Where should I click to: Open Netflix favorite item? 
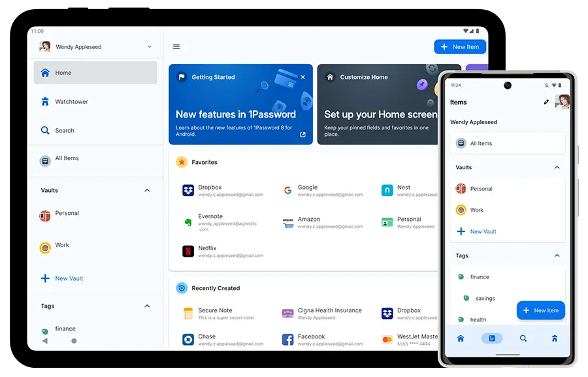(x=223, y=252)
